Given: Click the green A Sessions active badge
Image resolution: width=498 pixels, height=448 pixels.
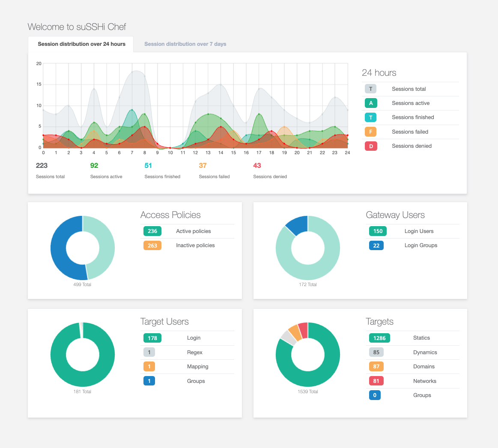Looking at the screenshot, I should point(371,103).
